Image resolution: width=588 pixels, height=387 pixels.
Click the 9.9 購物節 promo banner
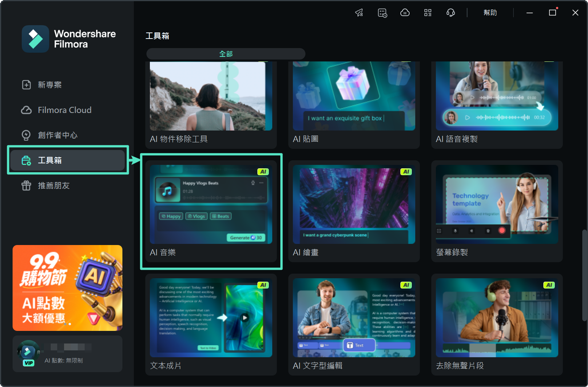[67, 288]
